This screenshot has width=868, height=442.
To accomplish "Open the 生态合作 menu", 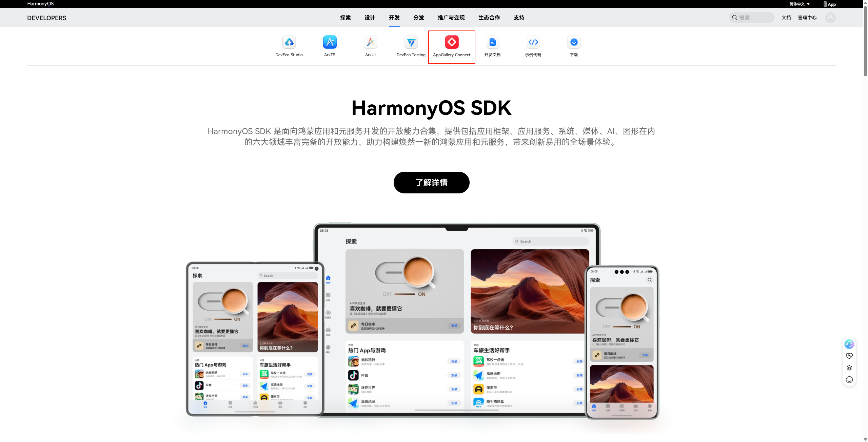I will [x=489, y=18].
